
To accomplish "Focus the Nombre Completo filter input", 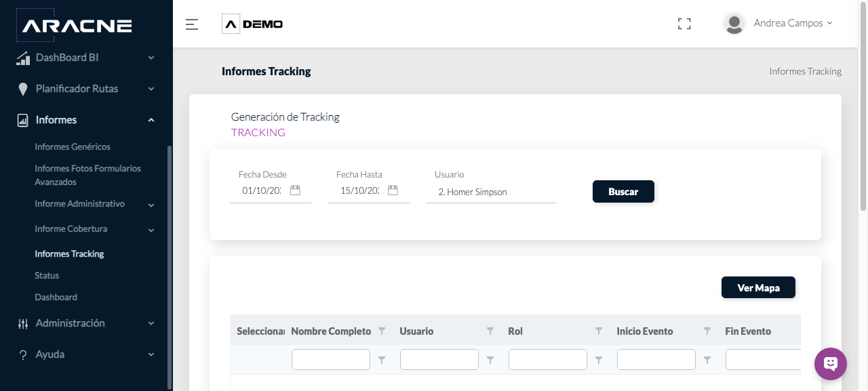I will coord(331,360).
